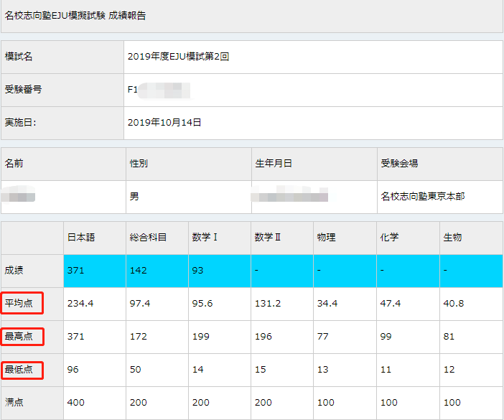This screenshot has width=504, height=420.
Task: Select the 100 full marks under 物理
Action: click(326, 402)
